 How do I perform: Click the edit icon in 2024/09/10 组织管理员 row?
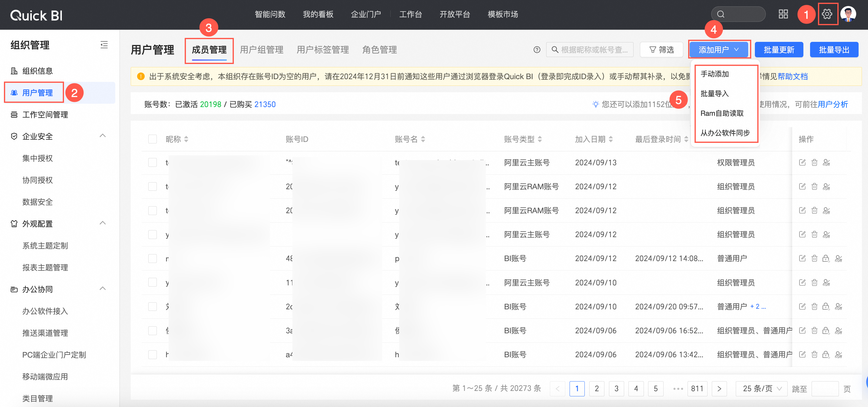(802, 282)
